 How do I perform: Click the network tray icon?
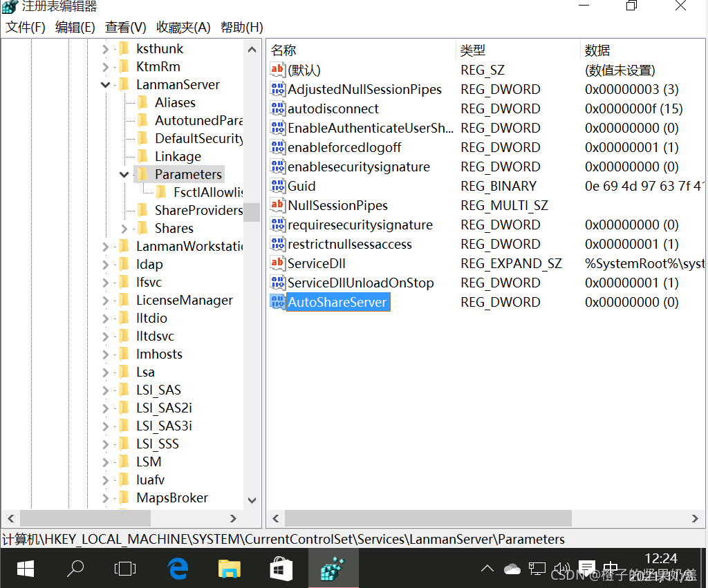[x=537, y=569]
